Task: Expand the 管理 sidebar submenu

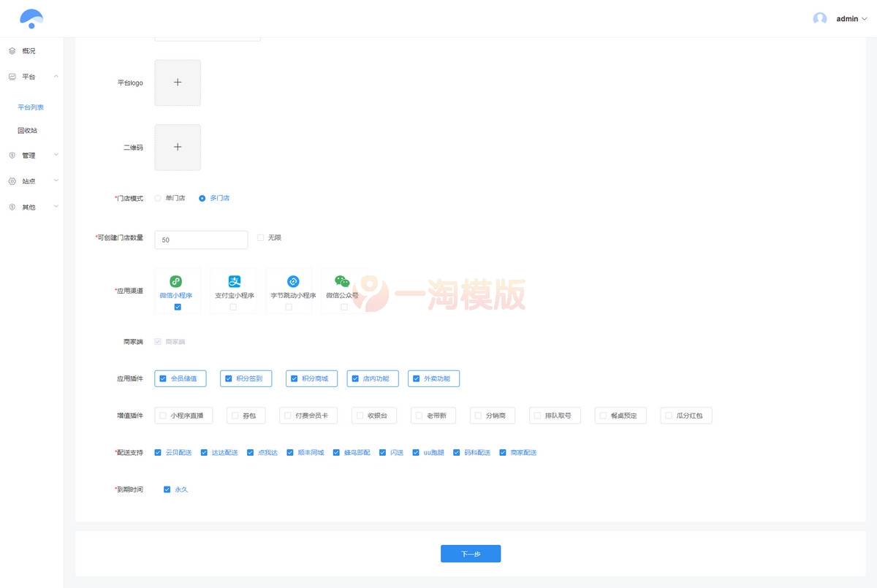Action: coord(56,155)
